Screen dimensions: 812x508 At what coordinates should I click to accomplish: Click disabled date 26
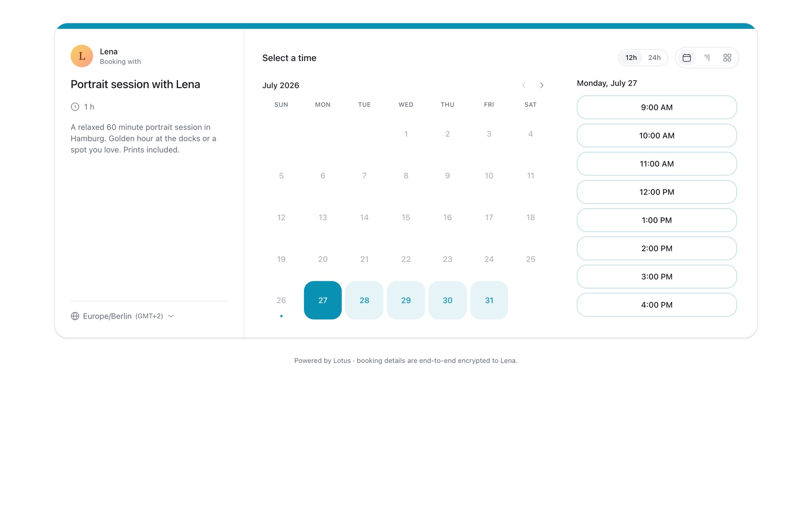(x=281, y=300)
